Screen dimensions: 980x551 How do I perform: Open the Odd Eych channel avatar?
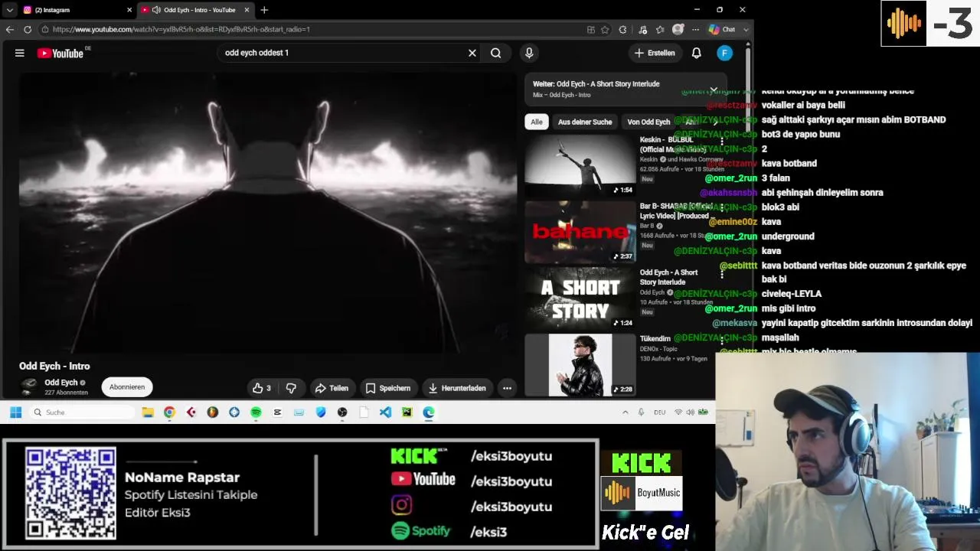pyautogui.click(x=29, y=386)
